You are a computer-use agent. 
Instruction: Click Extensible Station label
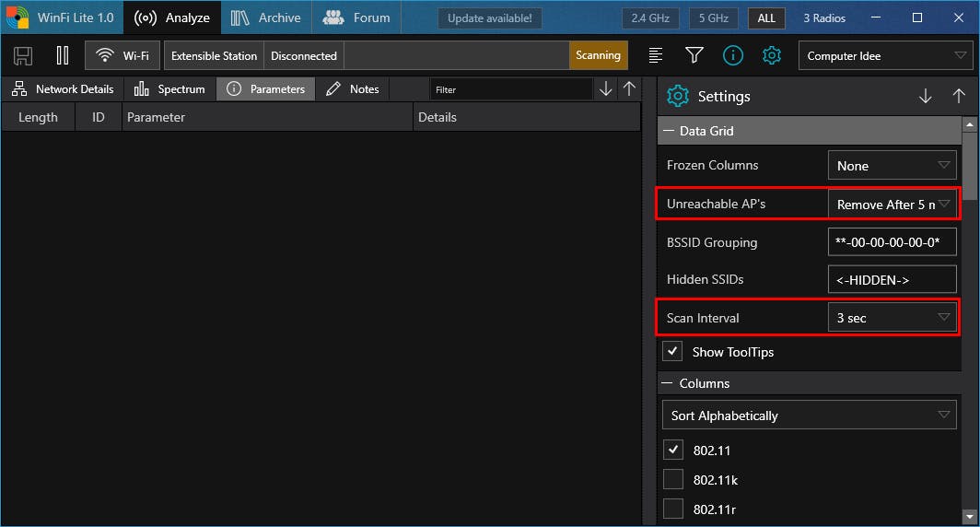pyautogui.click(x=215, y=55)
